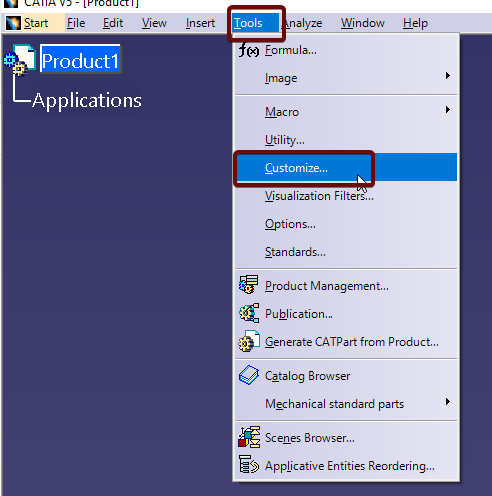Image resolution: width=492 pixels, height=496 pixels.
Task: Click the CATIA logo beside Start
Action: [x=13, y=23]
